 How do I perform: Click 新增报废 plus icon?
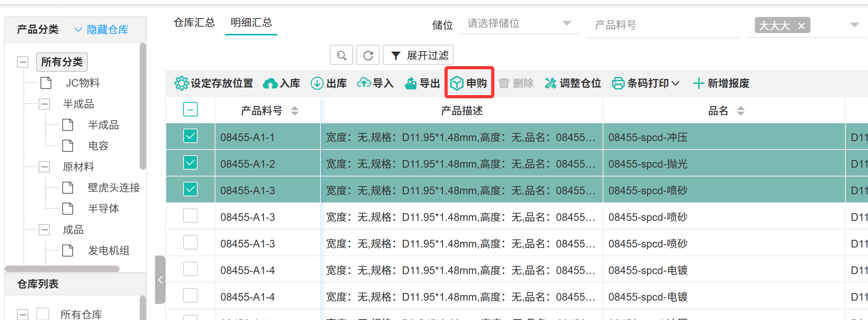click(x=699, y=83)
